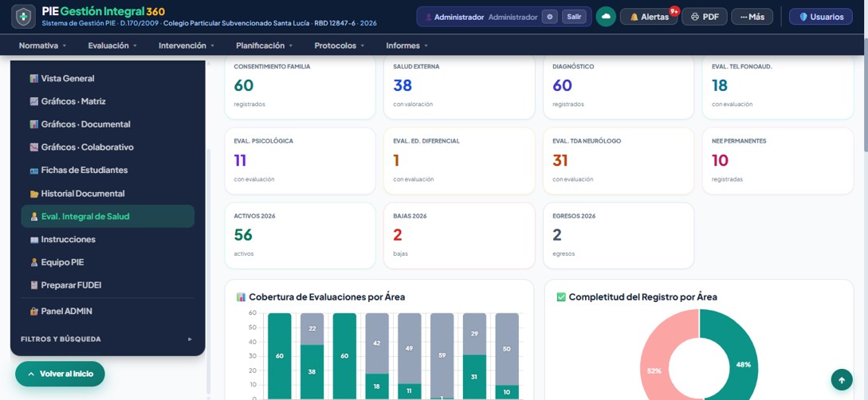
Task: Click the Activos 2026 card
Action: pos(300,236)
